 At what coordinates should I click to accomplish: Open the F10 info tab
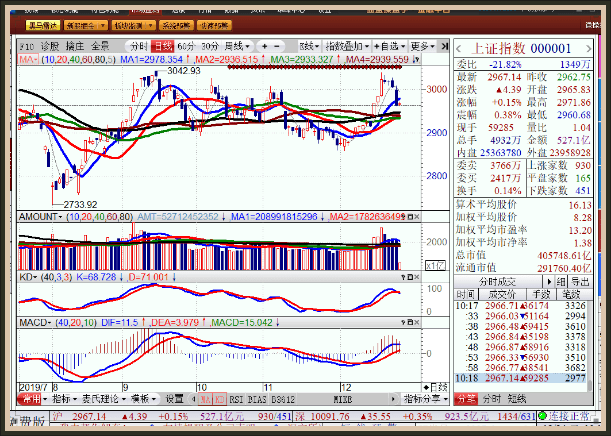(27, 46)
